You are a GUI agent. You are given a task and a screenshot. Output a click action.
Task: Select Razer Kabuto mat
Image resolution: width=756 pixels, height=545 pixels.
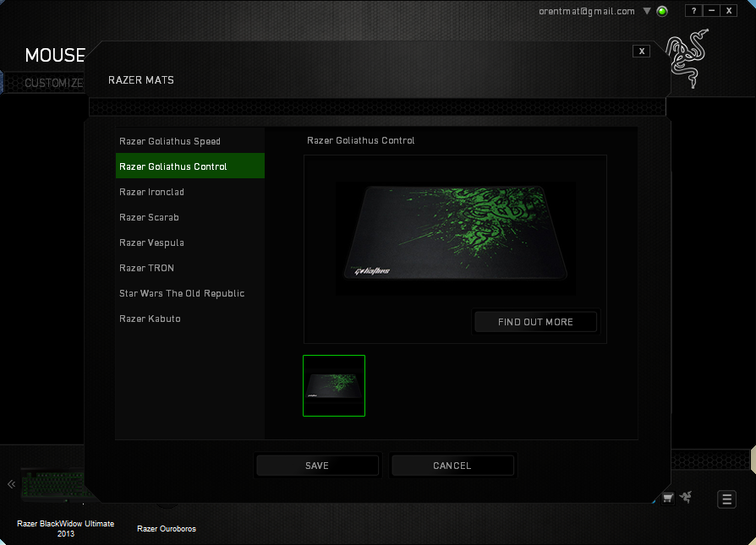click(x=190, y=319)
